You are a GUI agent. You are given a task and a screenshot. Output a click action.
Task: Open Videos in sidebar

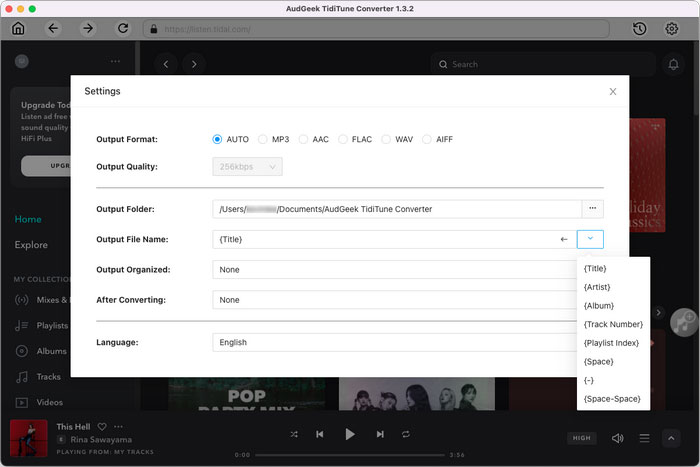(39, 402)
